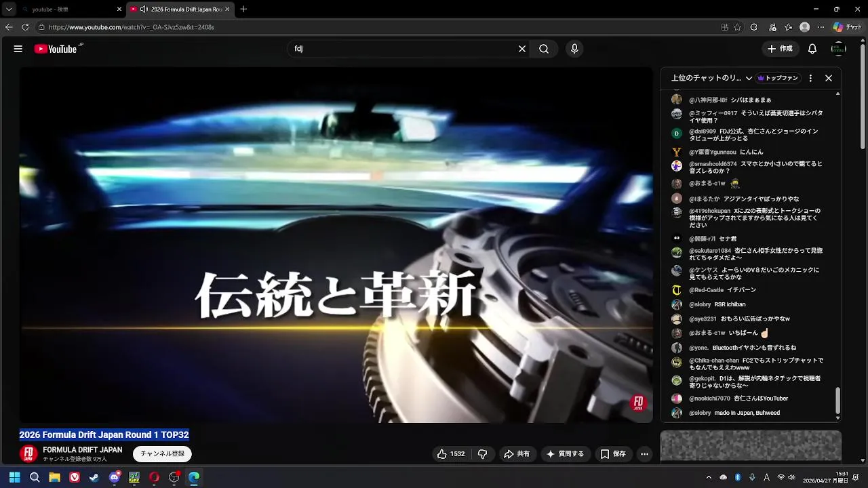
Task: Open Discord from the taskbar
Action: point(115,477)
